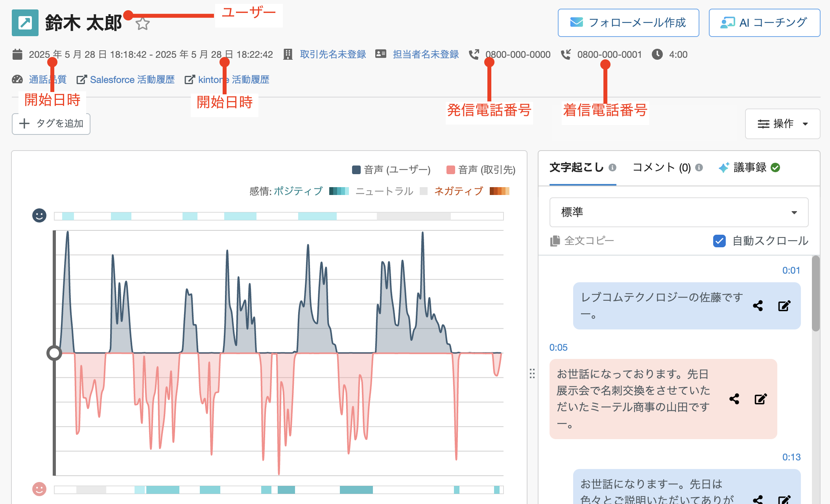
Task: Click edit icon on 0:05 transcript bubble
Action: point(760,399)
